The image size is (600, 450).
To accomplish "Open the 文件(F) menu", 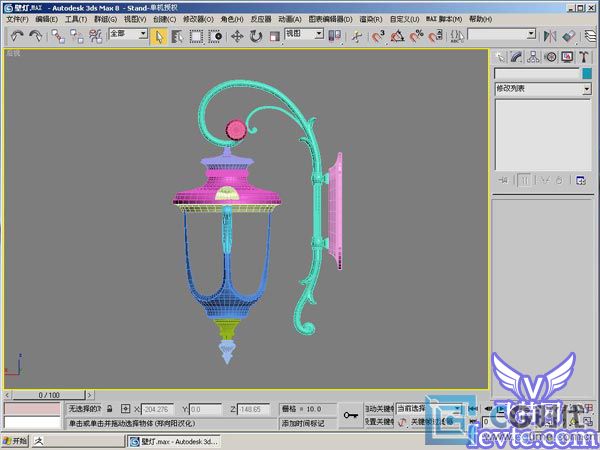I will pos(17,19).
